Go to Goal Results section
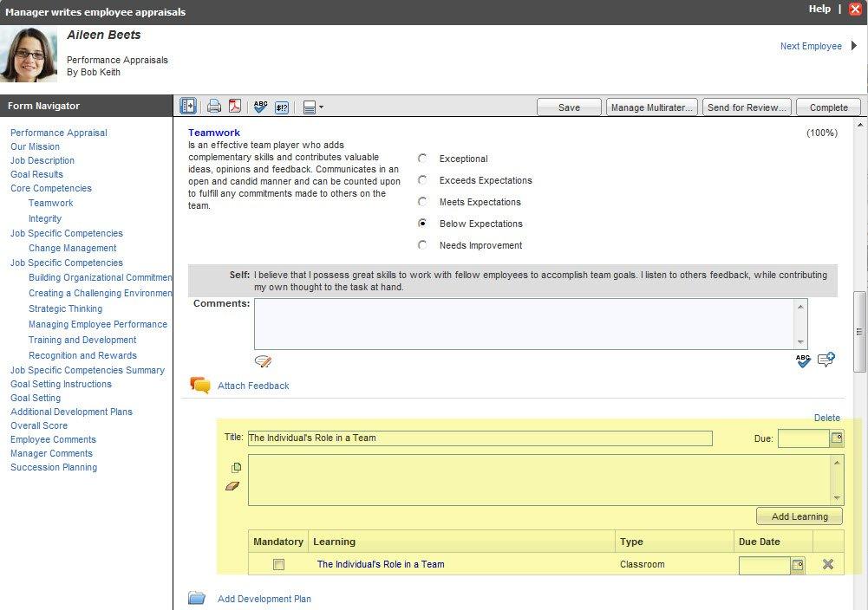 [x=36, y=174]
